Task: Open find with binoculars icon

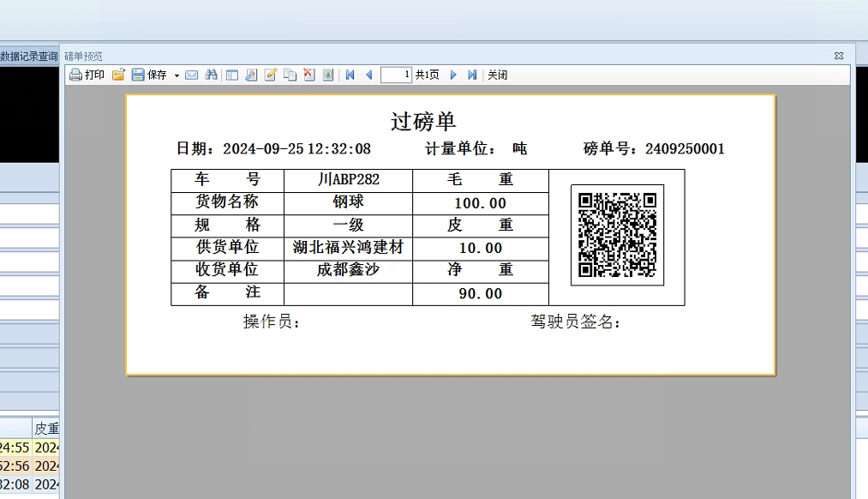Action: [211, 75]
